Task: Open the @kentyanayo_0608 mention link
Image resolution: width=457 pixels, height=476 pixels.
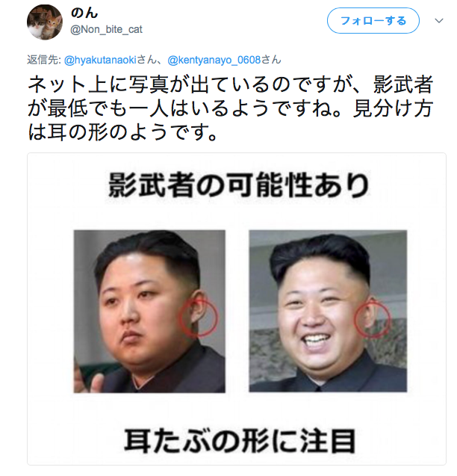Action: click(214, 60)
